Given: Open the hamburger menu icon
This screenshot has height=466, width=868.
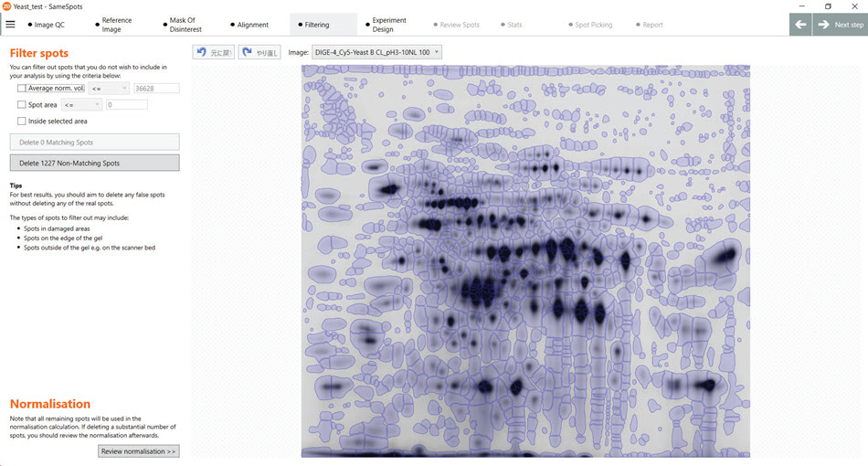Looking at the screenshot, I should tap(10, 25).
